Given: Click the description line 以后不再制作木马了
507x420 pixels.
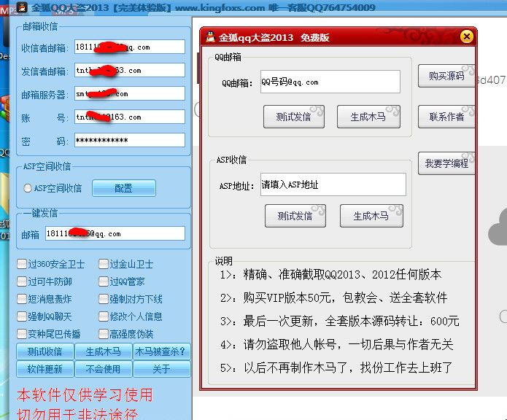Looking at the screenshot, I should [x=336, y=367].
